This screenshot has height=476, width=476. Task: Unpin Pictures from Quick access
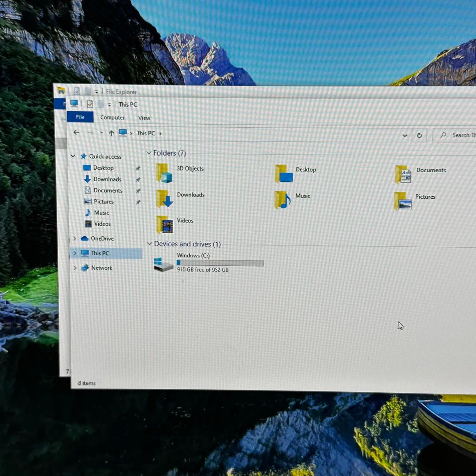click(x=138, y=201)
